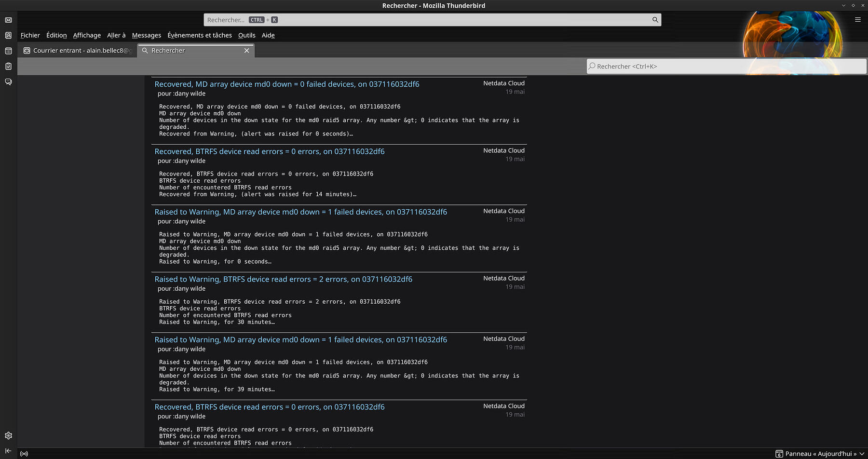Open the Évènements et tâches menu
Image resolution: width=868 pixels, height=459 pixels.
[x=200, y=35]
